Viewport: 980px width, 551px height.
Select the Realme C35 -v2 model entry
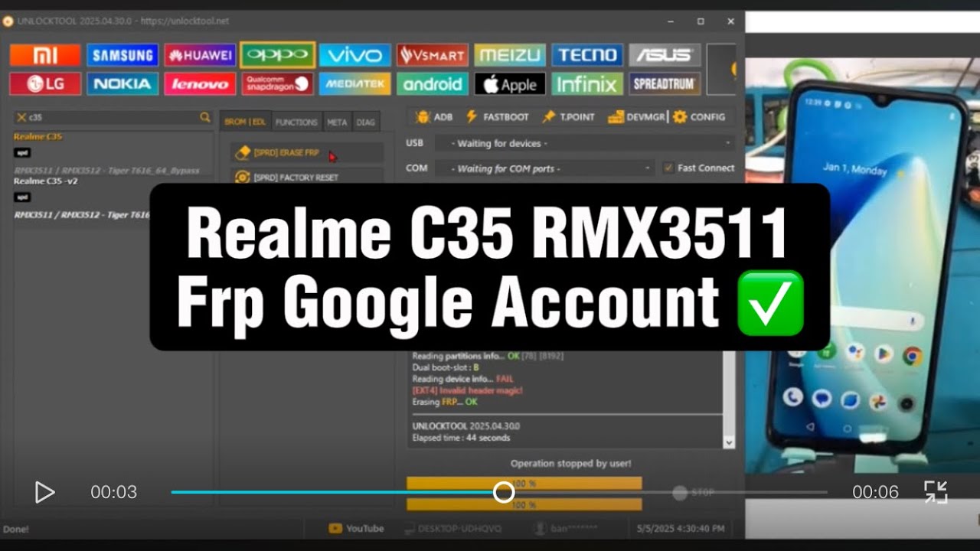(45, 181)
